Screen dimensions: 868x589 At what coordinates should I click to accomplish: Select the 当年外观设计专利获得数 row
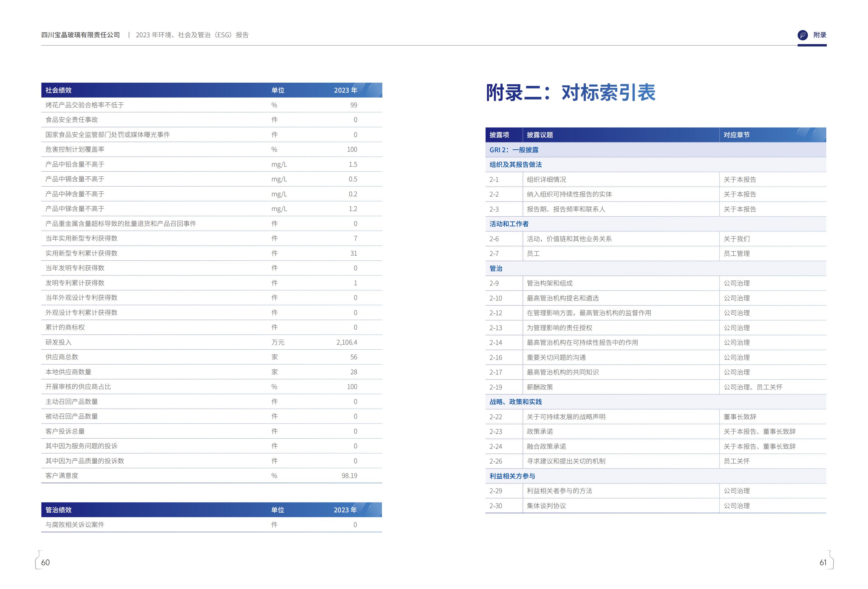pyautogui.click(x=212, y=298)
